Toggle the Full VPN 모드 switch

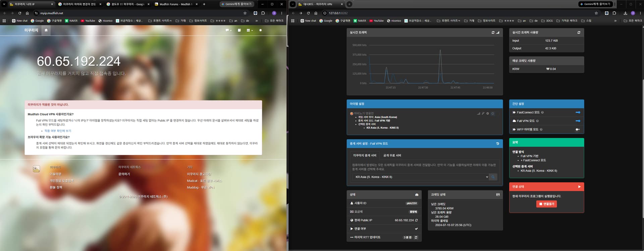pyautogui.click(x=578, y=121)
